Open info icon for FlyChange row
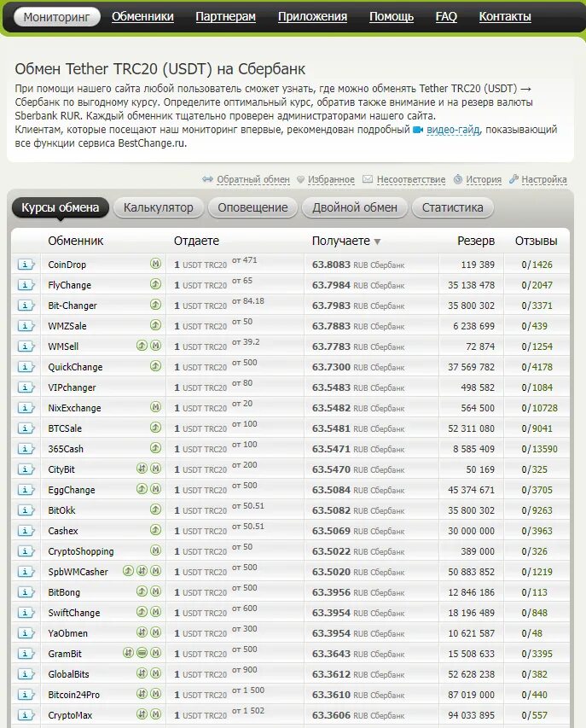This screenshot has width=586, height=728. point(26,285)
